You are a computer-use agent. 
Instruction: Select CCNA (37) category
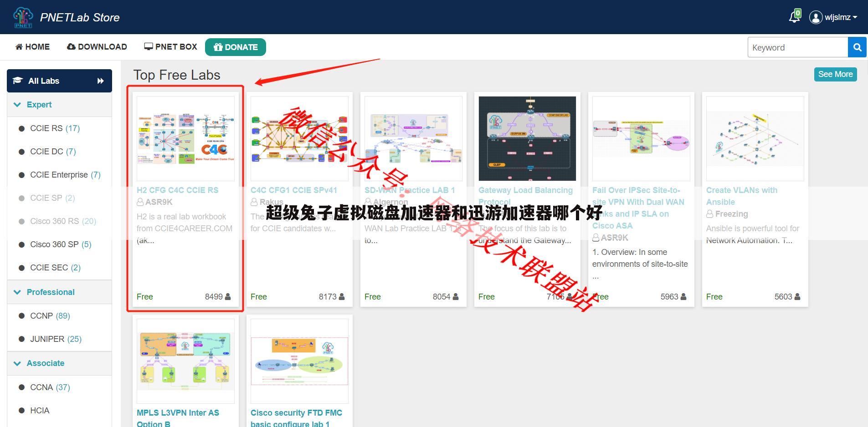tap(50, 387)
